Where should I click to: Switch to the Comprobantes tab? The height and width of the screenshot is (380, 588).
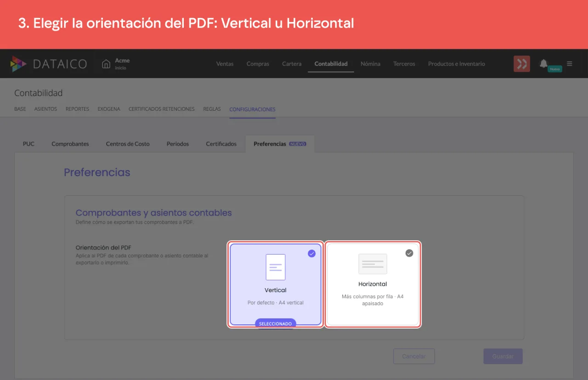[70, 144]
